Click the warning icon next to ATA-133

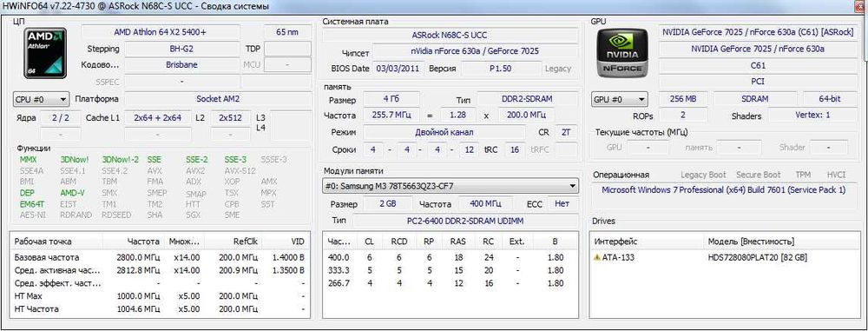(597, 258)
